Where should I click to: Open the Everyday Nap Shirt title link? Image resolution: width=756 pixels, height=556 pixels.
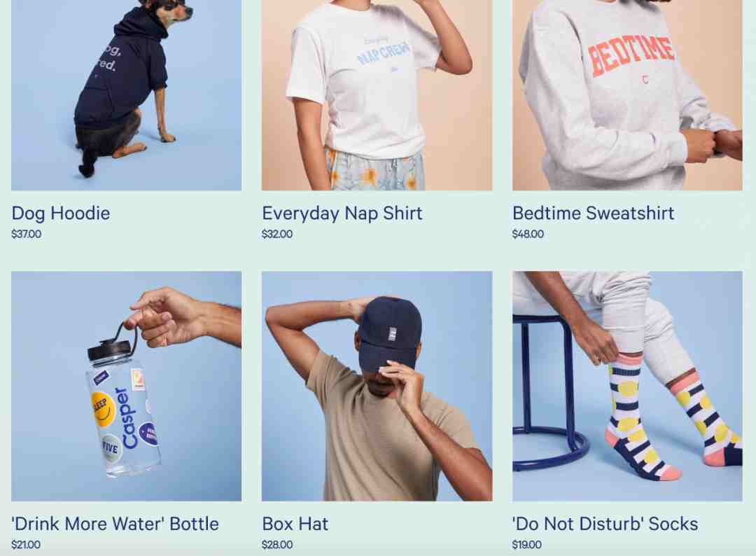point(342,213)
